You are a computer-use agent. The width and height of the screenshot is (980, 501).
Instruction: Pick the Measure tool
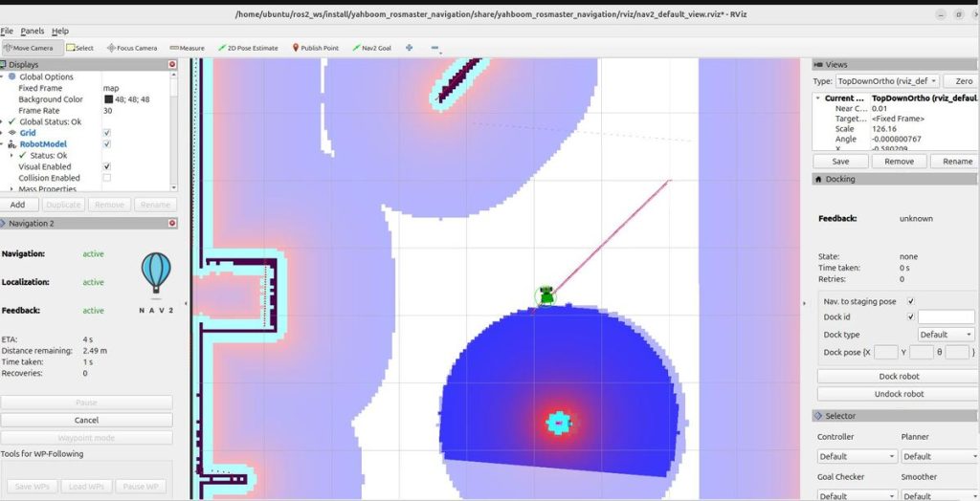(187, 48)
